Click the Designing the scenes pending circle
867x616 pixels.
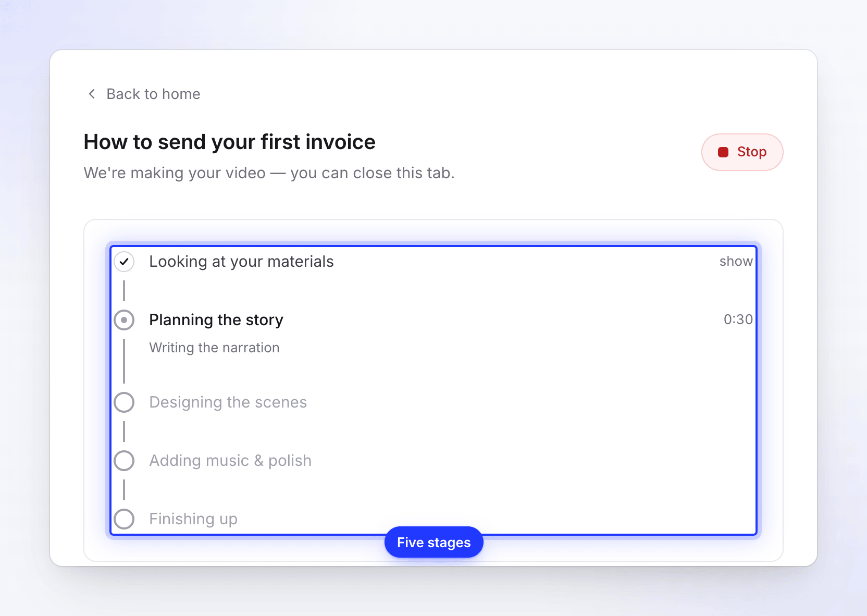(x=124, y=402)
